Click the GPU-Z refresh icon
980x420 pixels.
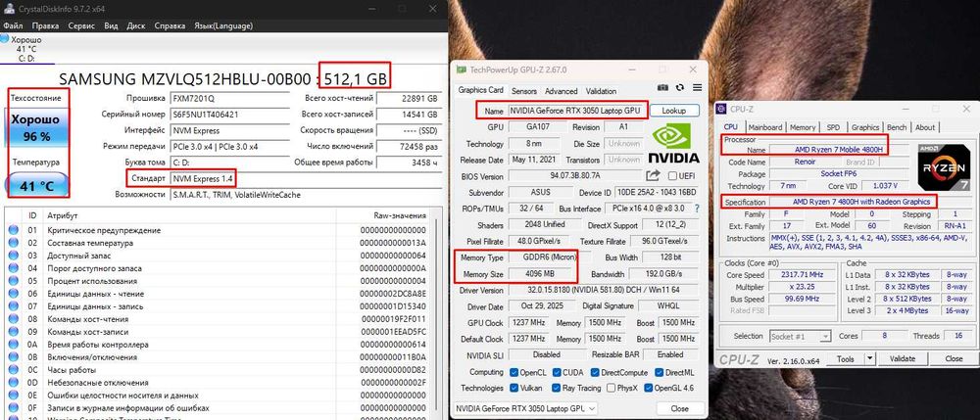(680, 88)
